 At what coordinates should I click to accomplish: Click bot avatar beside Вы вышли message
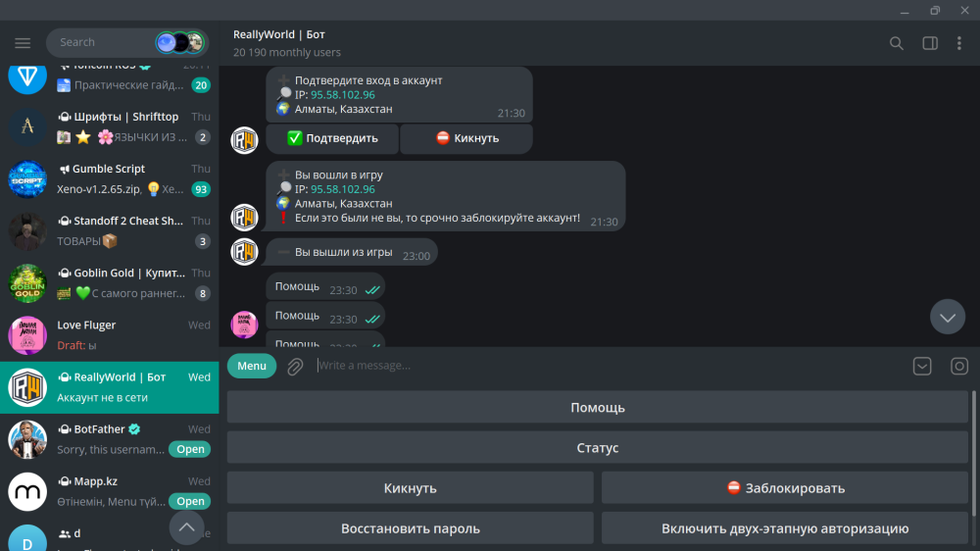pos(244,252)
